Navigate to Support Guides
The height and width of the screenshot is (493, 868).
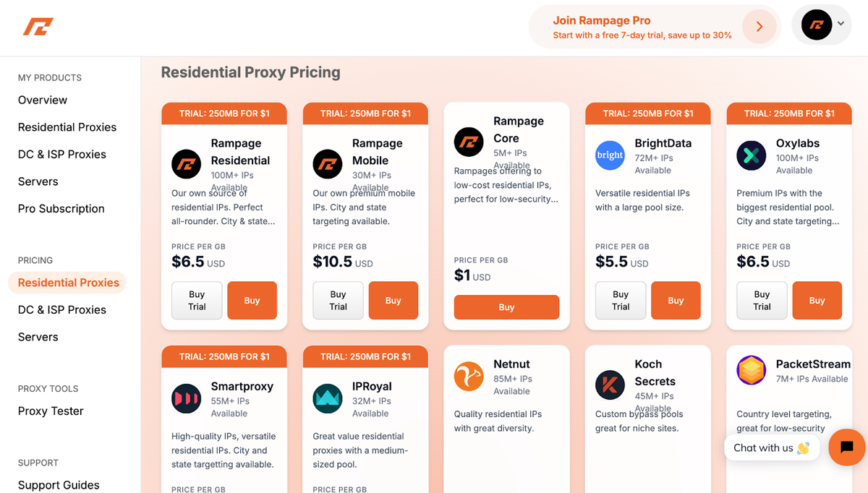pos(59,485)
